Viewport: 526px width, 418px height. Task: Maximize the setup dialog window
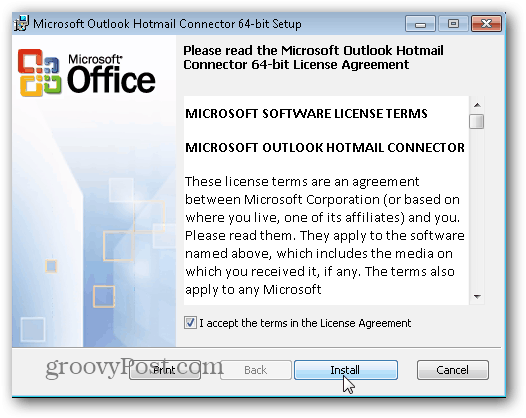click(x=453, y=24)
